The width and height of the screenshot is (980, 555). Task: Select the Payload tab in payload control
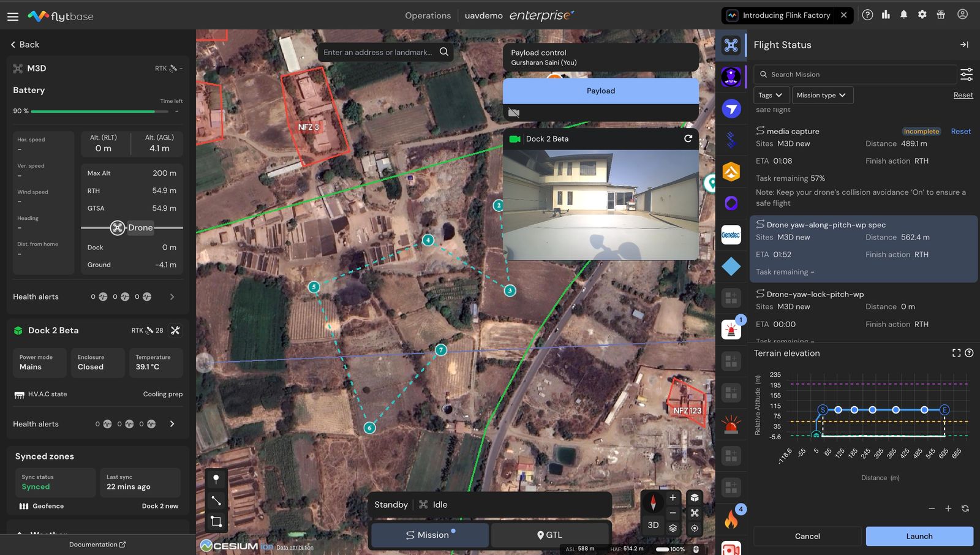point(601,91)
